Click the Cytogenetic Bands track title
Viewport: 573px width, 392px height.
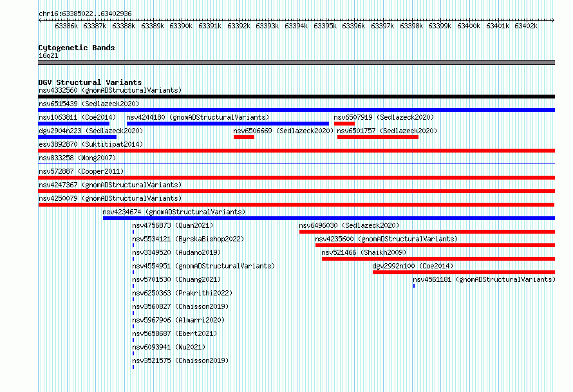[77, 48]
